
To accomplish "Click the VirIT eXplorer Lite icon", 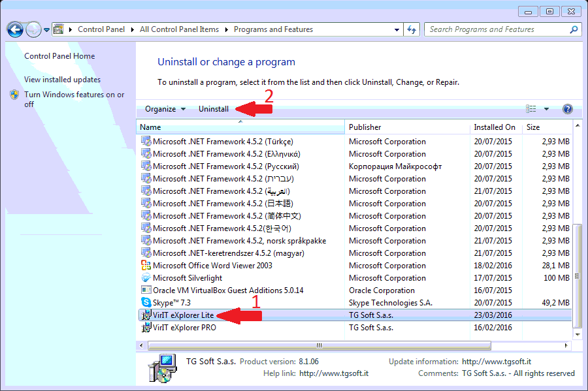I will click(x=146, y=315).
